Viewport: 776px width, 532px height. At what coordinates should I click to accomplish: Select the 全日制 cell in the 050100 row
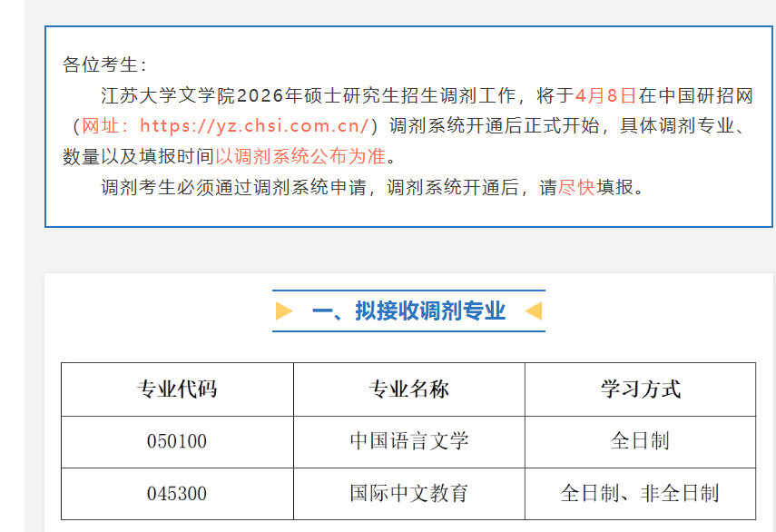640,441
